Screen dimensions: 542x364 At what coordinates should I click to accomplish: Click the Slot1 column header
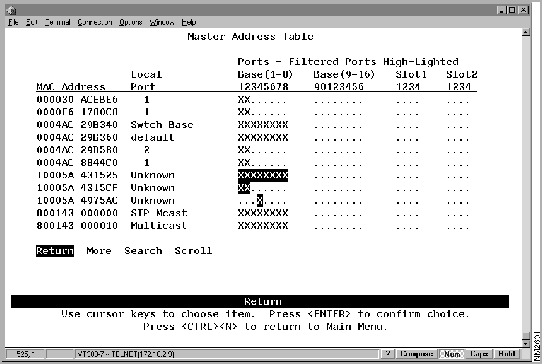[411, 74]
